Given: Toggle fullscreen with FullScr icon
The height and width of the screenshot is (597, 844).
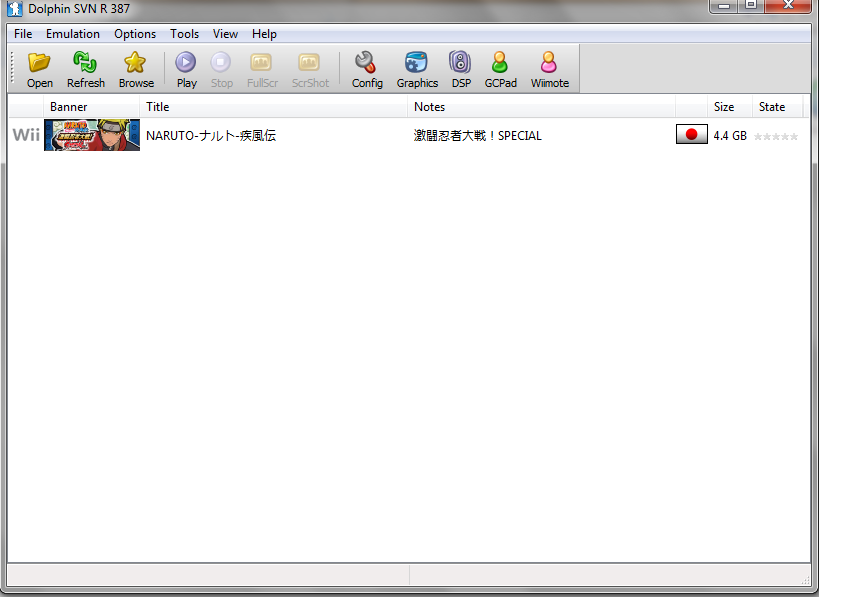Looking at the screenshot, I should tap(262, 70).
